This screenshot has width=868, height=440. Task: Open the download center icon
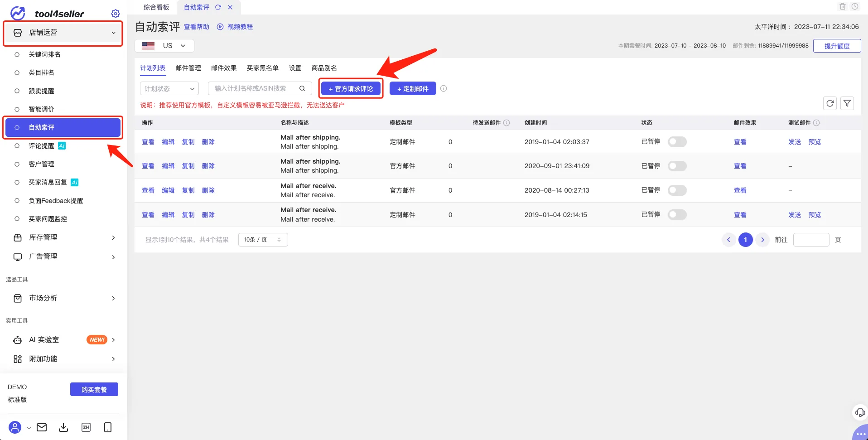coord(63,427)
